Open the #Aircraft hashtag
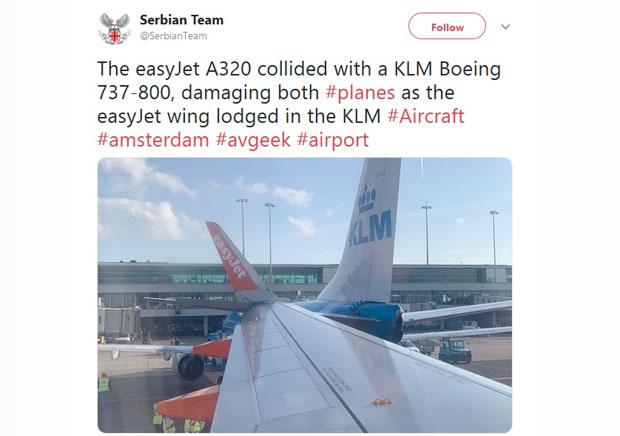This screenshot has width=620, height=436. [426, 116]
